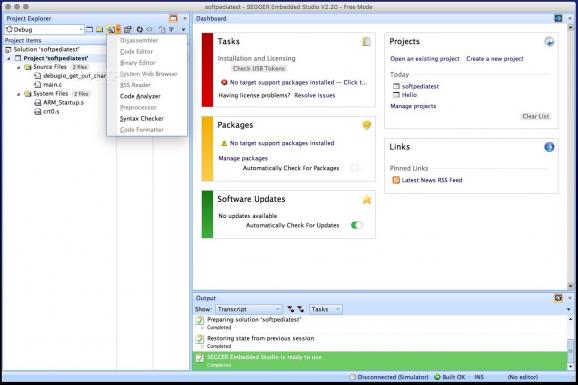Image resolution: width=578 pixels, height=385 pixels.
Task: Click the checklist icon of 'Preparing solution' entry
Action: tap(199, 320)
